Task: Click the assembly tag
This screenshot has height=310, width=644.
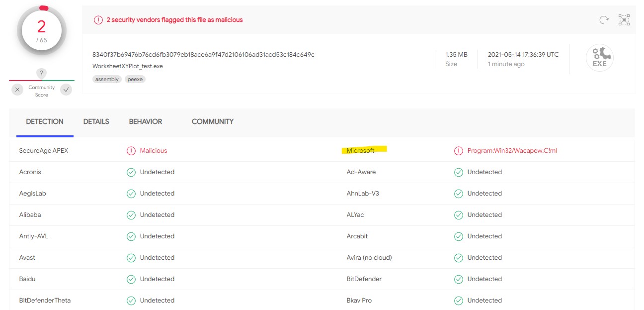Action: click(107, 79)
